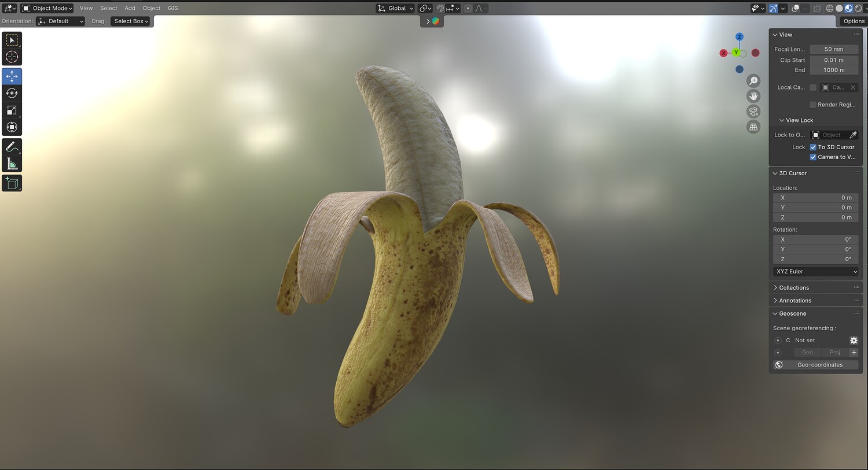Toggle viewport gizmos display
This screenshot has width=868, height=470.
[773, 8]
